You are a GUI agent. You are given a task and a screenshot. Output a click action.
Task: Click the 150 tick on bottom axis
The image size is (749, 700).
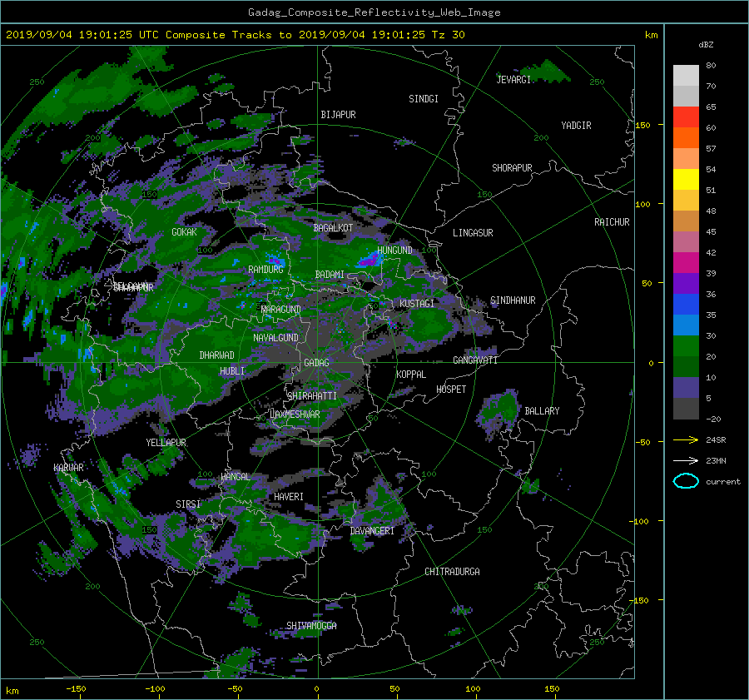coord(552,689)
